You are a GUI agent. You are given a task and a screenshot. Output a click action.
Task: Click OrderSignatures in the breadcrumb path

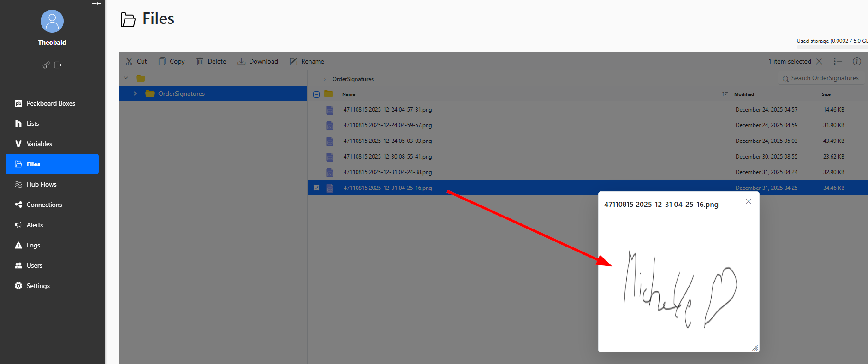(353, 79)
